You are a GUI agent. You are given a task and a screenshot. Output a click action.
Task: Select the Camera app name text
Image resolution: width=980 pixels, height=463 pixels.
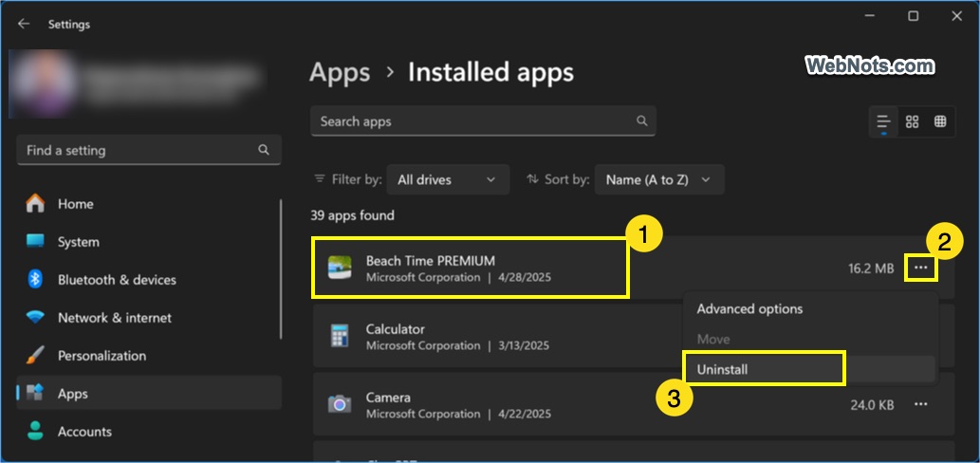(x=388, y=398)
